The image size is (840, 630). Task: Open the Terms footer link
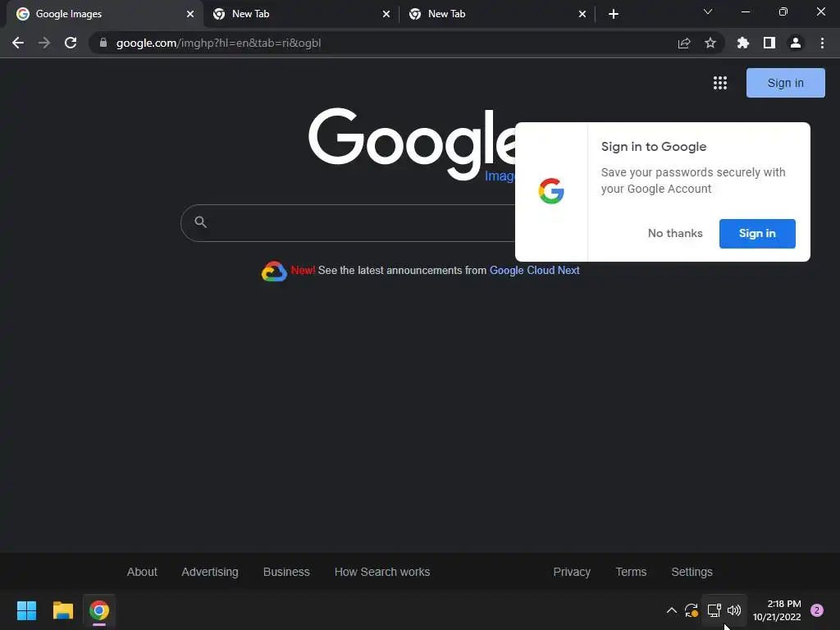pyautogui.click(x=631, y=572)
